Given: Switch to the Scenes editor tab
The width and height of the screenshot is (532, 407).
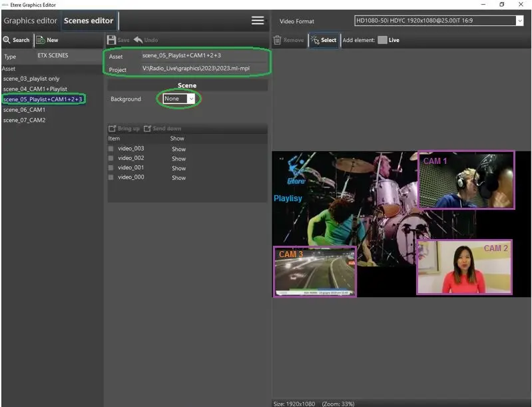Looking at the screenshot, I should click(89, 21).
